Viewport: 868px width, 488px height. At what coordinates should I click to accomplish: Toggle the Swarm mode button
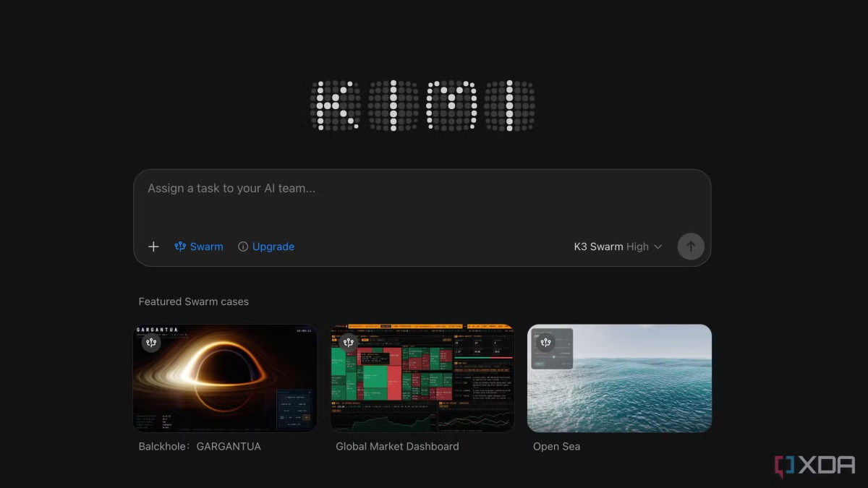coord(199,247)
